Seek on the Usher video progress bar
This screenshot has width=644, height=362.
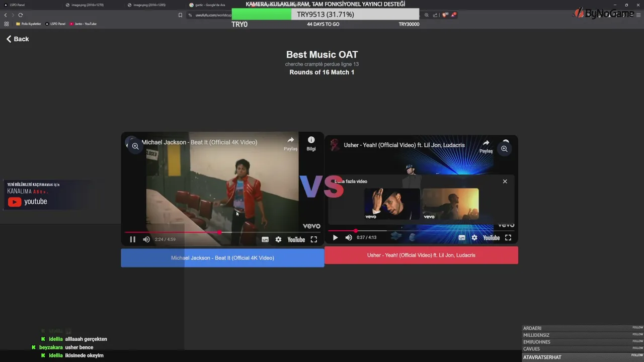coord(421,231)
